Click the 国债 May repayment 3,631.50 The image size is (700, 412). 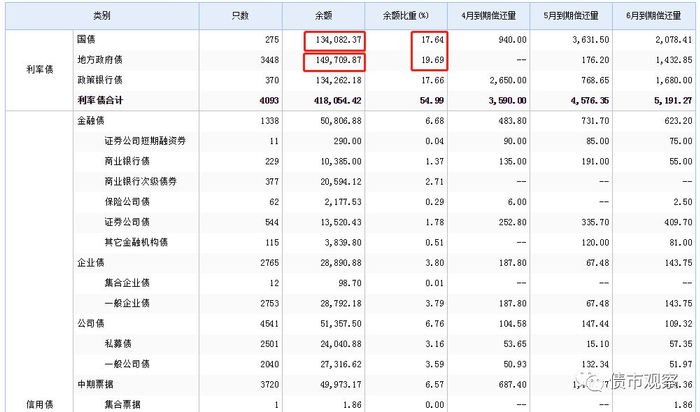pyautogui.click(x=591, y=40)
